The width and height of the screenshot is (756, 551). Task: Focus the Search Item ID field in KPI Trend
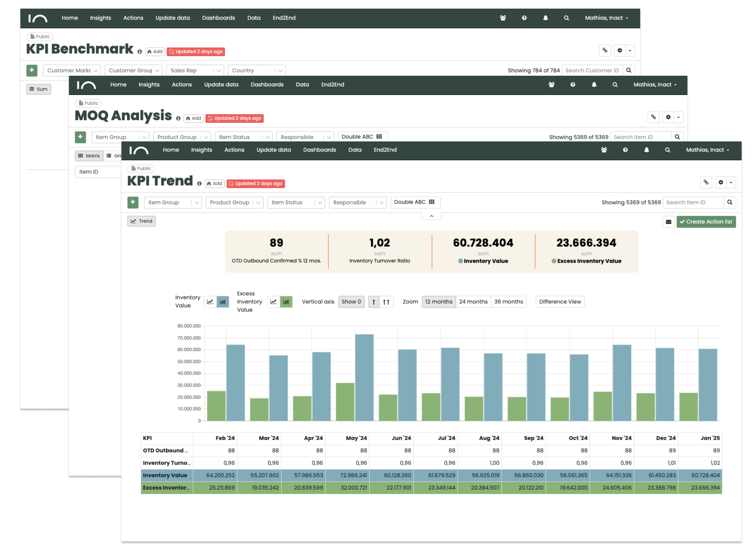coord(693,203)
